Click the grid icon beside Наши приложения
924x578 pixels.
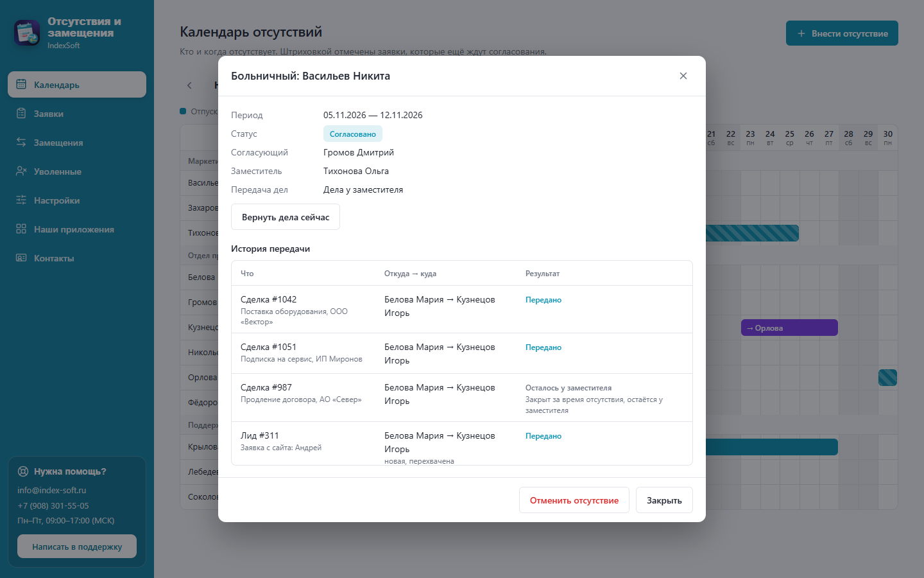(x=21, y=229)
